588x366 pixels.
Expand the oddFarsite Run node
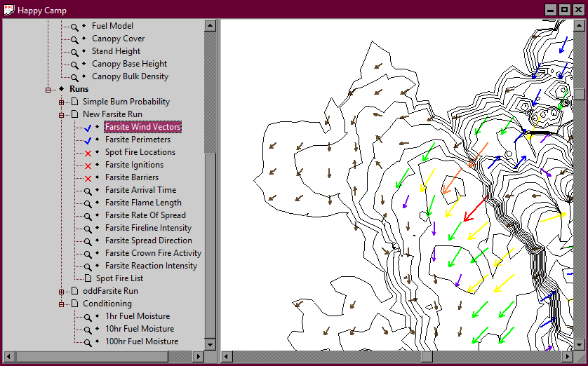(x=61, y=292)
